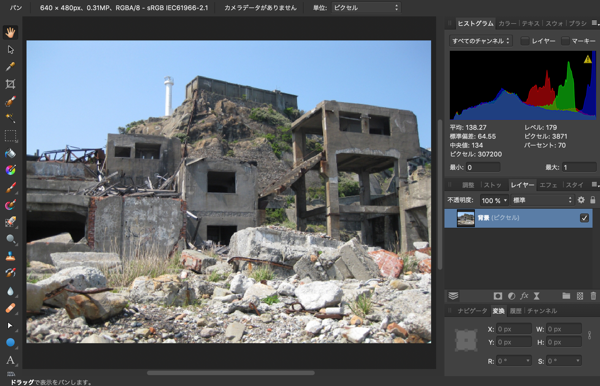Image resolution: width=600 pixels, height=386 pixels.
Task: Switch to the カラー panel tab
Action: coord(507,24)
